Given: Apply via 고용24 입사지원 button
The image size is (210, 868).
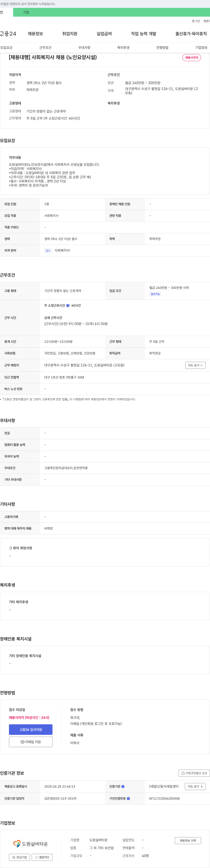Looking at the screenshot, I should pos(31,730).
